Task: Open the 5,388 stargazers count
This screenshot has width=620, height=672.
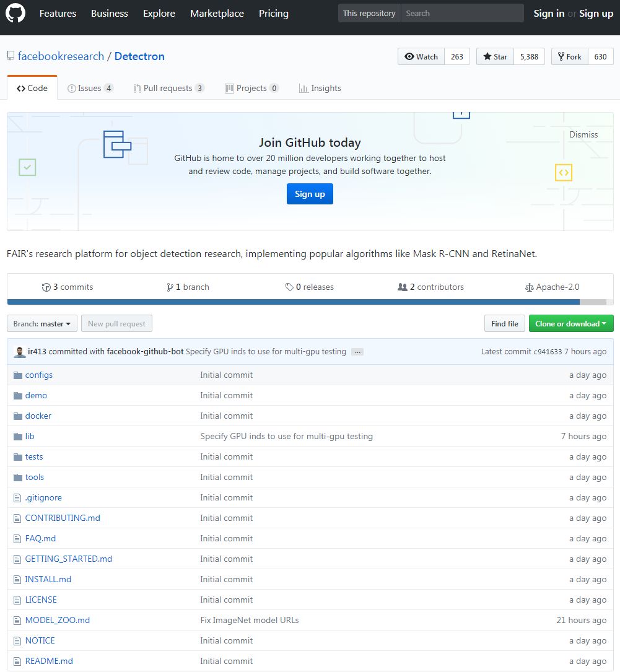Action: (529, 56)
